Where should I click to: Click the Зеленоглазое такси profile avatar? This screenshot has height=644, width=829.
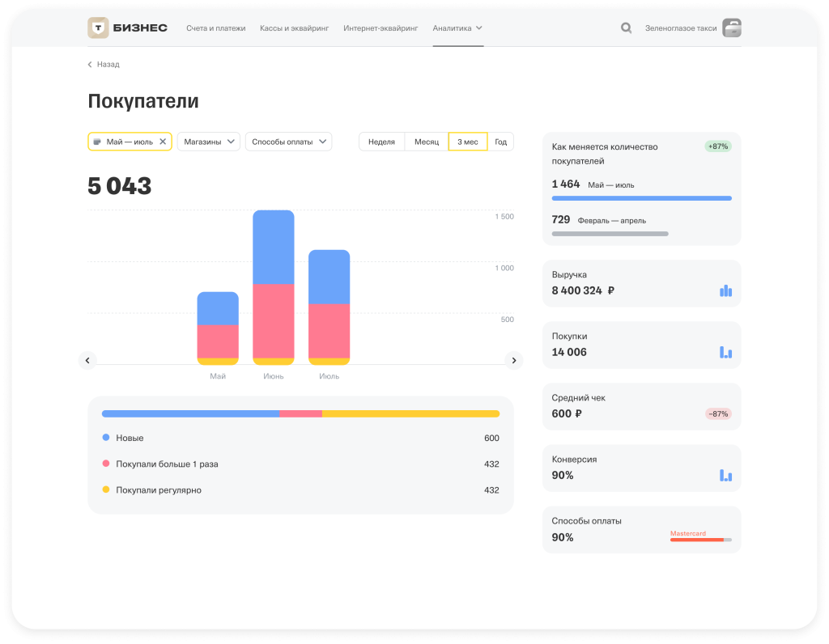[x=731, y=28]
